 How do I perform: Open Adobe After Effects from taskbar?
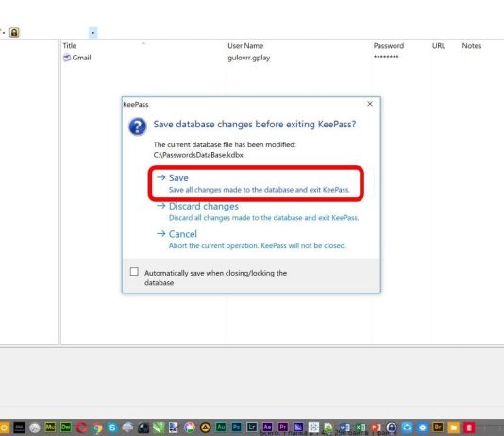[x=267, y=428]
